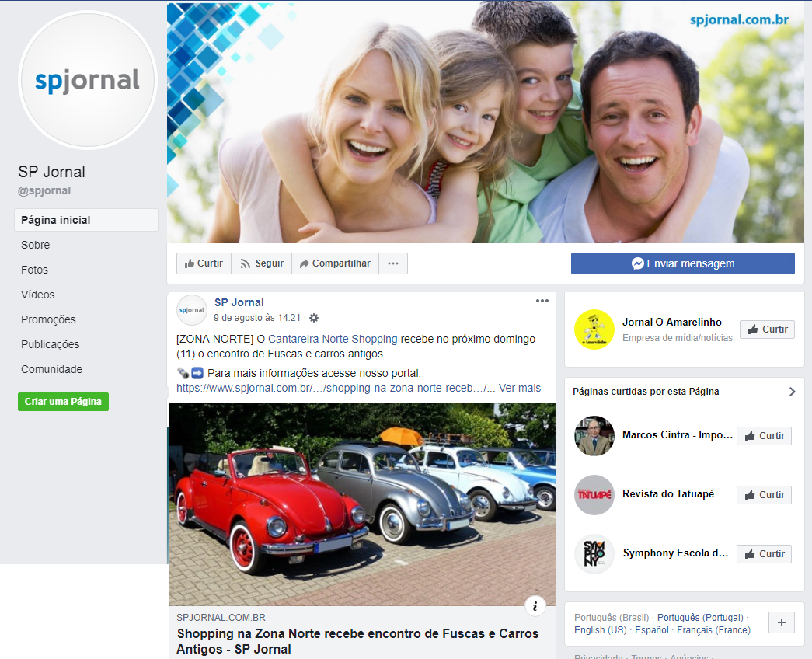This screenshot has height=659, width=812.
Task: Open the family cover photo
Action: coord(485,122)
